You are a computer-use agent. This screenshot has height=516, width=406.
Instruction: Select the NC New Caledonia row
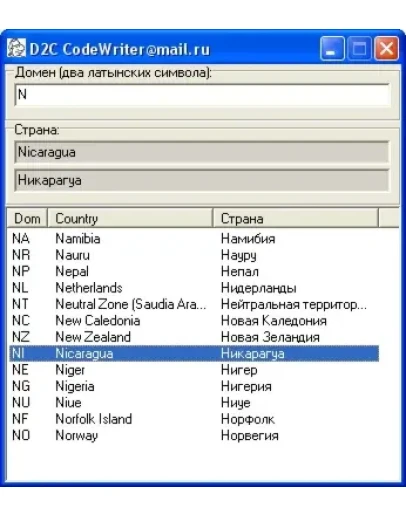click(194, 320)
